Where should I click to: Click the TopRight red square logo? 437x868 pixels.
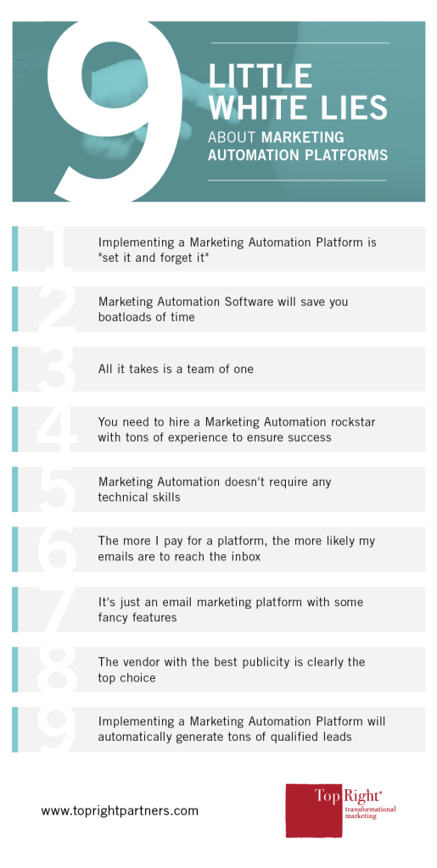[x=314, y=810]
